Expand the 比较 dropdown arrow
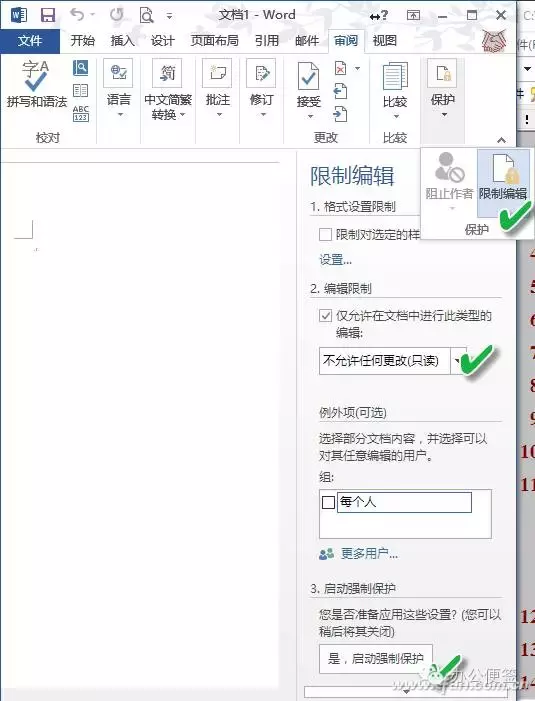The height and width of the screenshot is (701, 535). 396,117
